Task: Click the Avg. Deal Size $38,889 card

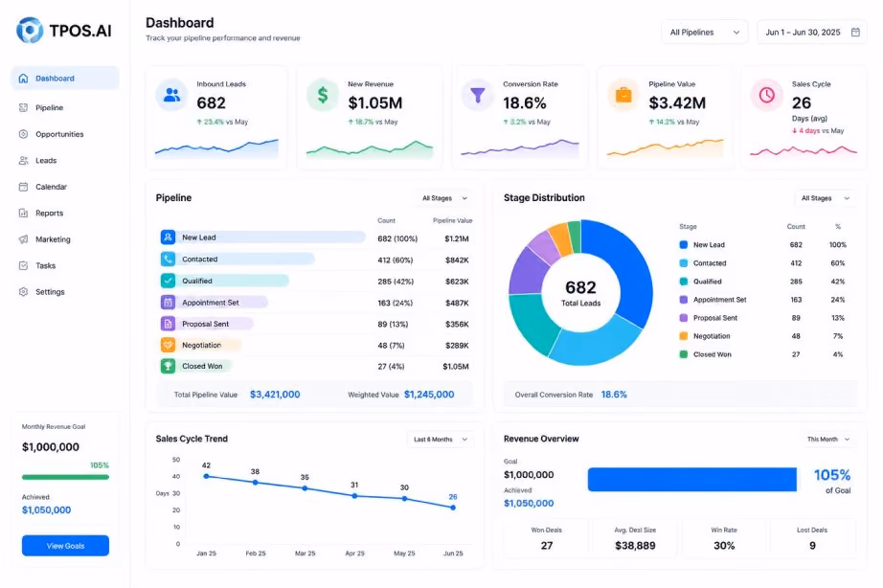Action: click(x=635, y=539)
